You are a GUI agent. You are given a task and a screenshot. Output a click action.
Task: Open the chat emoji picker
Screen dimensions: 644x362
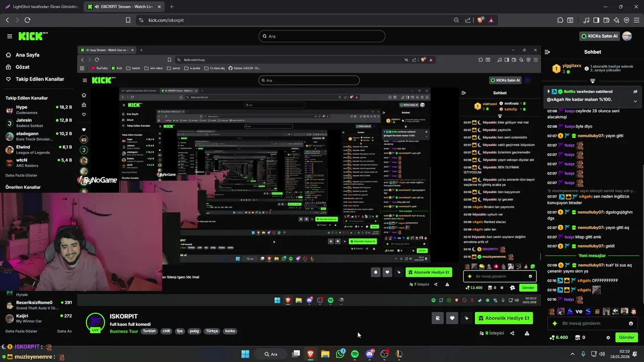631,323
